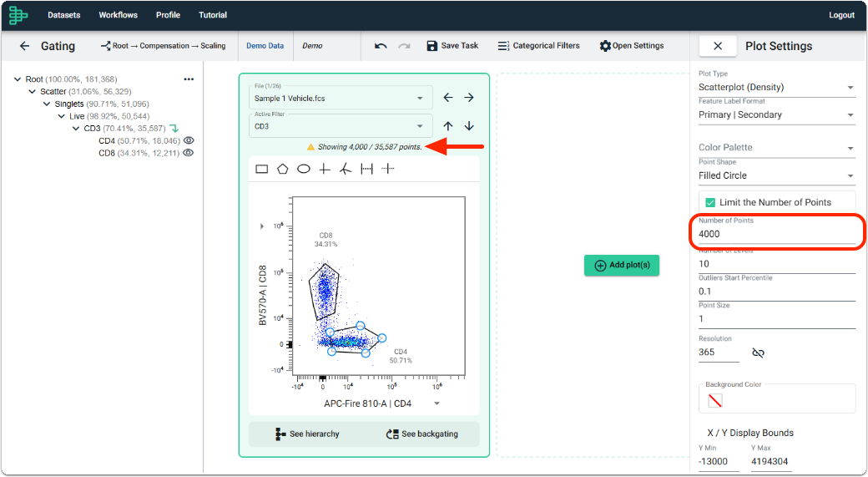The height and width of the screenshot is (477, 868).
Task: Open the Color Palette dropdown
Action: pyautogui.click(x=777, y=147)
